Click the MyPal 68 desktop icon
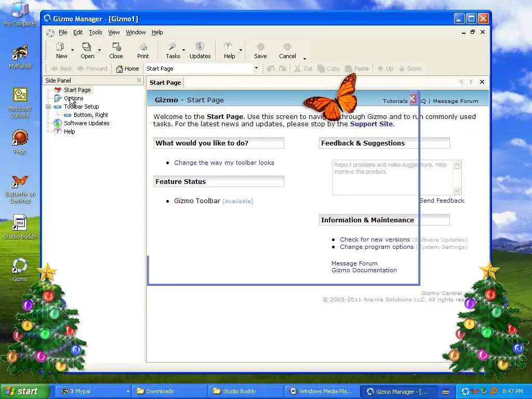Image resolution: width=532 pixels, height=399 pixels. (20, 57)
